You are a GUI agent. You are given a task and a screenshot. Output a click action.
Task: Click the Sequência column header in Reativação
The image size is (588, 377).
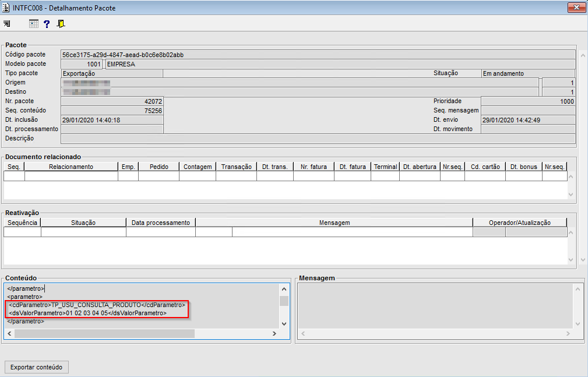23,223
